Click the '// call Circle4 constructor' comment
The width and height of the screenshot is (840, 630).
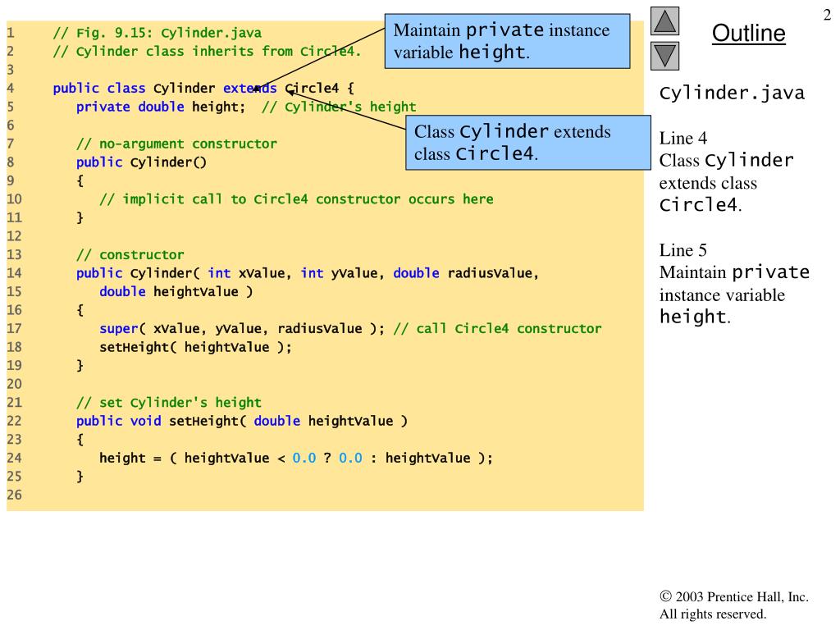pos(497,328)
